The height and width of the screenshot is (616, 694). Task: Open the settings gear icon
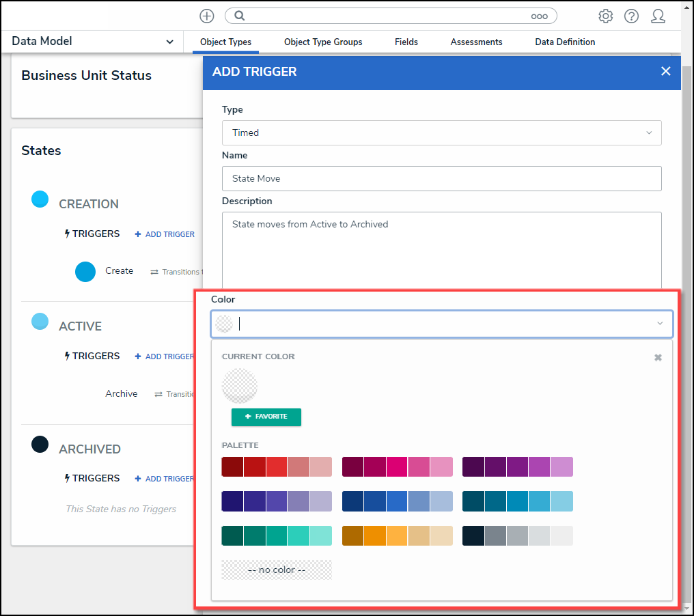[605, 16]
